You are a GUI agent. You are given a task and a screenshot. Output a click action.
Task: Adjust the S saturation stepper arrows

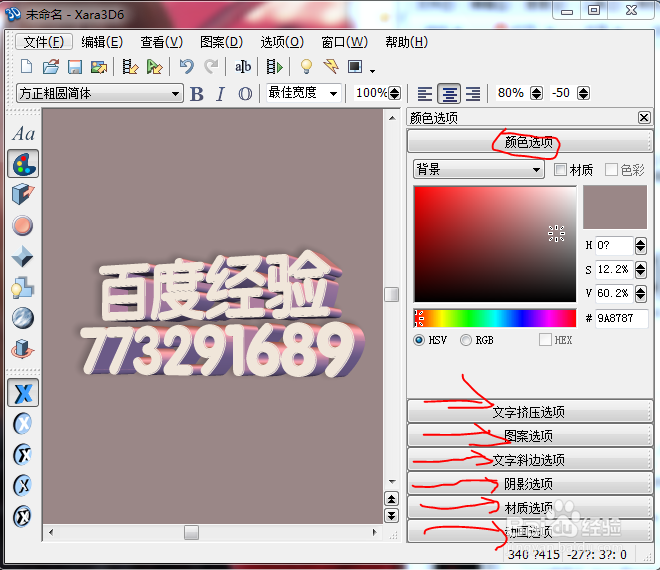click(x=640, y=269)
